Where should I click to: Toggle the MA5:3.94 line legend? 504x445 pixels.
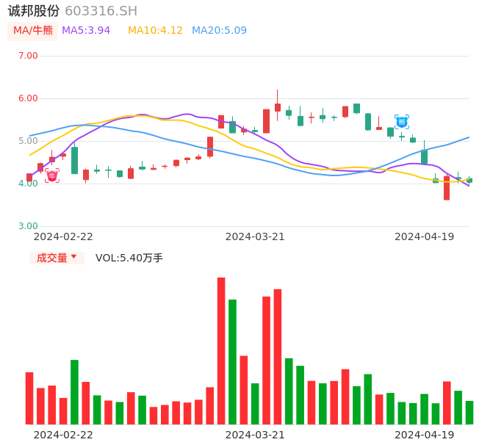tap(86, 31)
